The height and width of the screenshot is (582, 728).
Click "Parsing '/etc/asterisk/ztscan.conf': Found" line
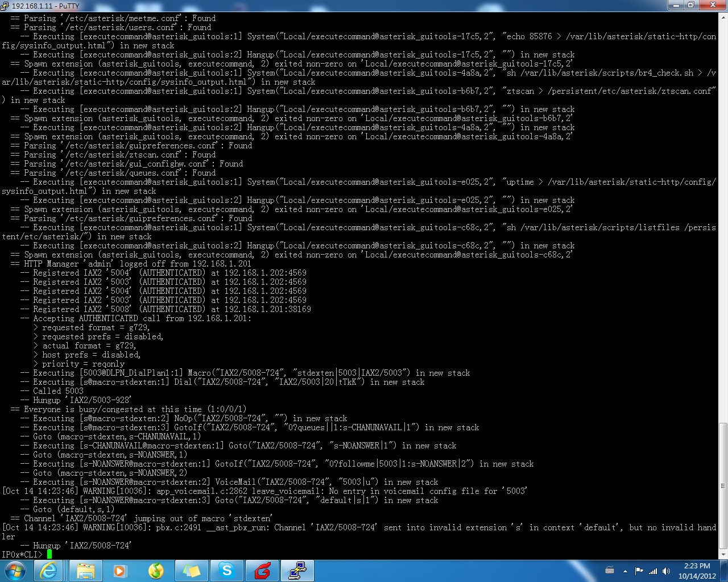[113, 155]
